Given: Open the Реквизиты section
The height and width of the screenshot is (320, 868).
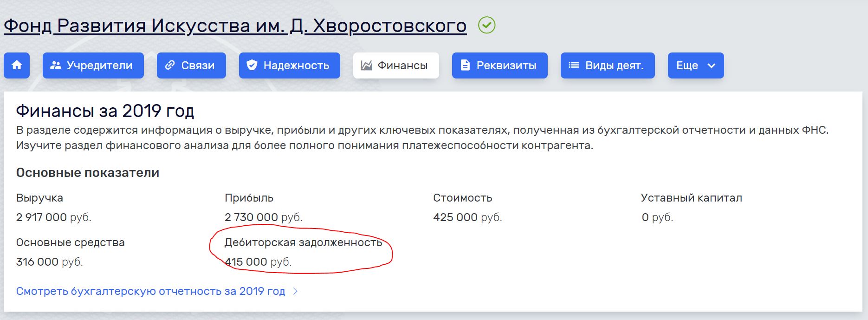Looking at the screenshot, I should coord(506,65).
